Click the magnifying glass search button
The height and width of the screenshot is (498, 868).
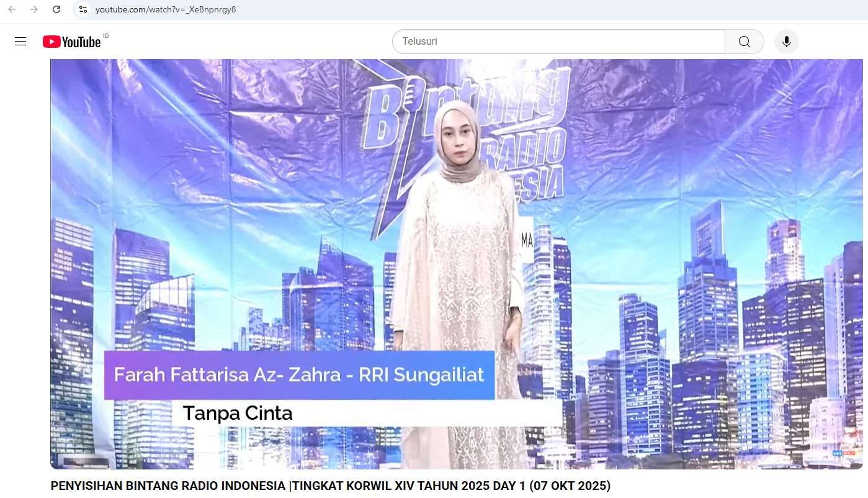pyautogui.click(x=745, y=42)
